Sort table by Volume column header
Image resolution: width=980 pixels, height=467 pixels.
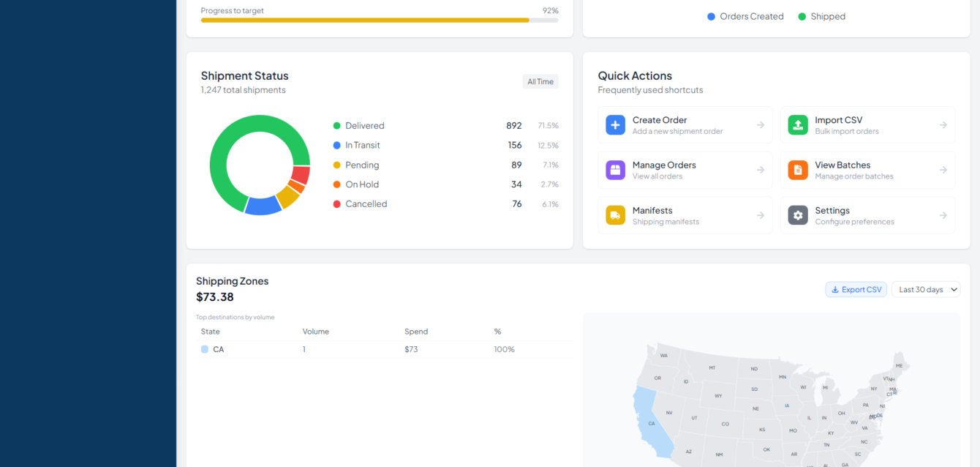(316, 332)
